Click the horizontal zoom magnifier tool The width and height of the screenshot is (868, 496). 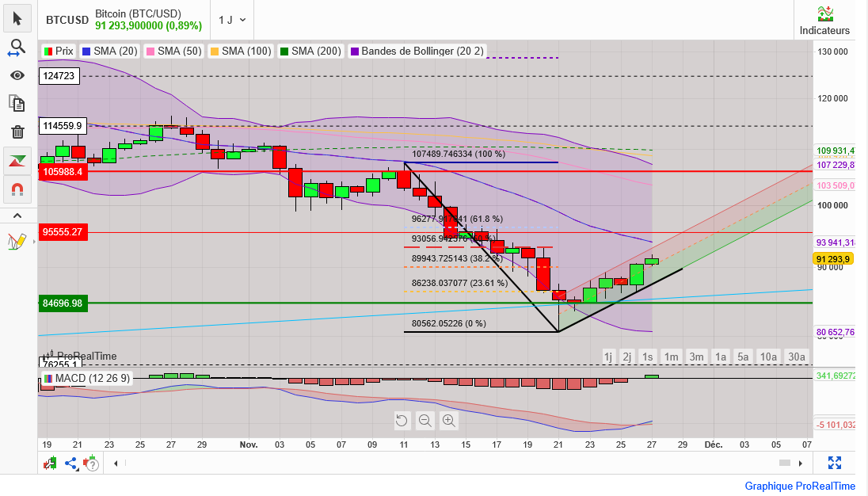(17, 48)
